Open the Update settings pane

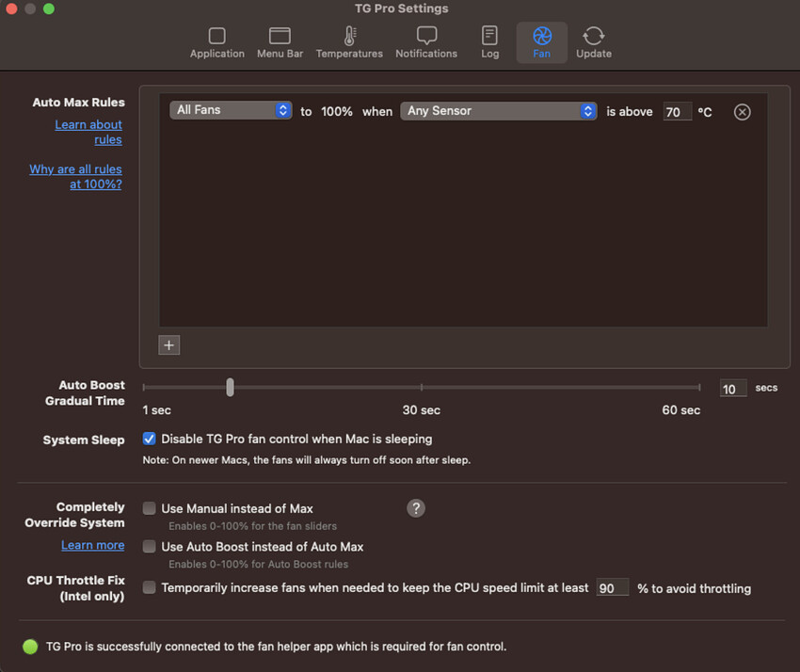(x=593, y=43)
